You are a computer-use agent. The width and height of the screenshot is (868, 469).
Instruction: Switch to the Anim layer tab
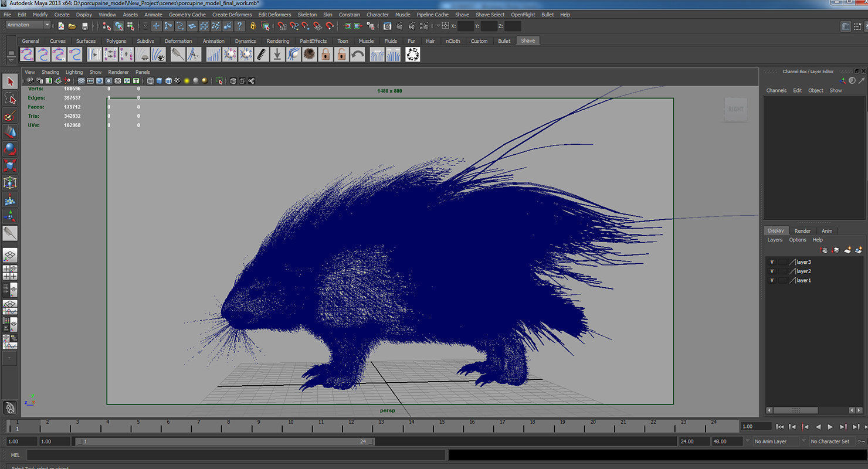coord(826,231)
